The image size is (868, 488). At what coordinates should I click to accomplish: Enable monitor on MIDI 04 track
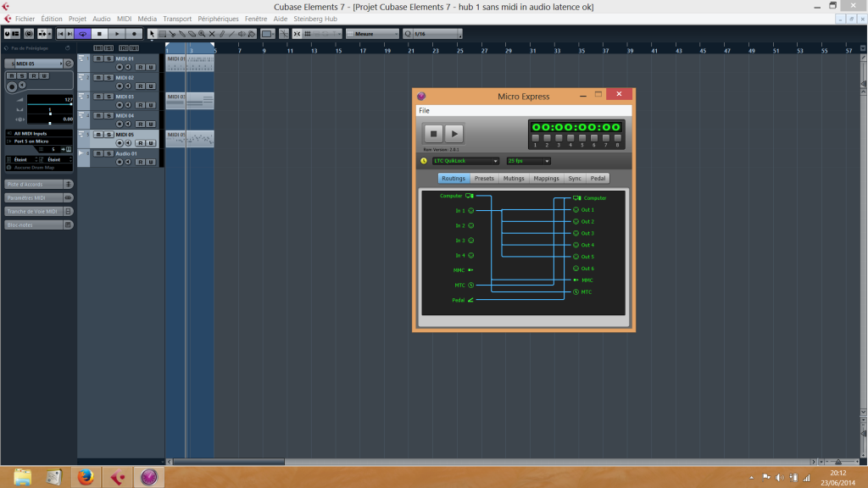pos(128,124)
